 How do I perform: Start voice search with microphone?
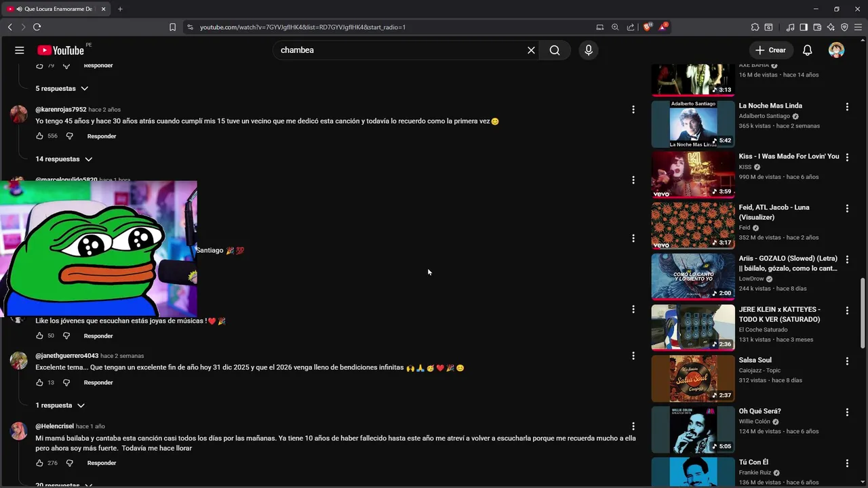click(x=589, y=50)
